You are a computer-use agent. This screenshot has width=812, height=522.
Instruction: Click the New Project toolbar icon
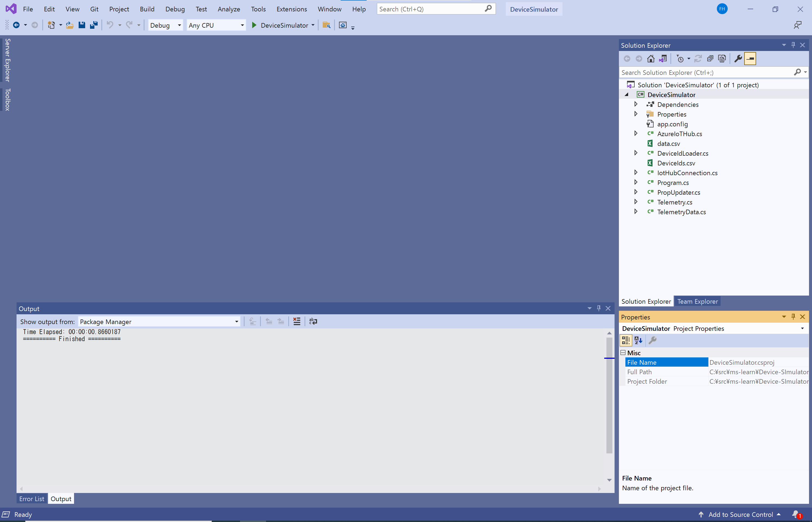click(x=51, y=25)
